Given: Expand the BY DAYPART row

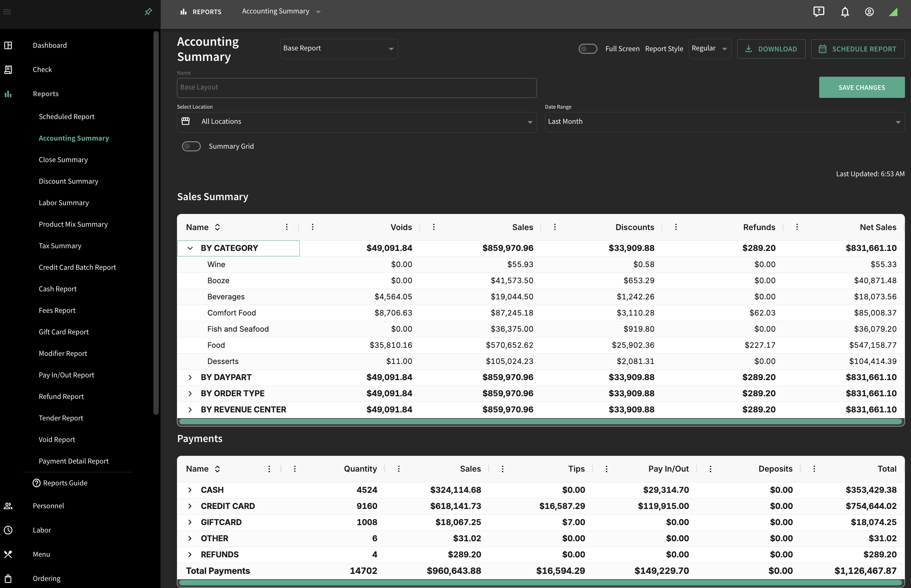Looking at the screenshot, I should [190, 377].
